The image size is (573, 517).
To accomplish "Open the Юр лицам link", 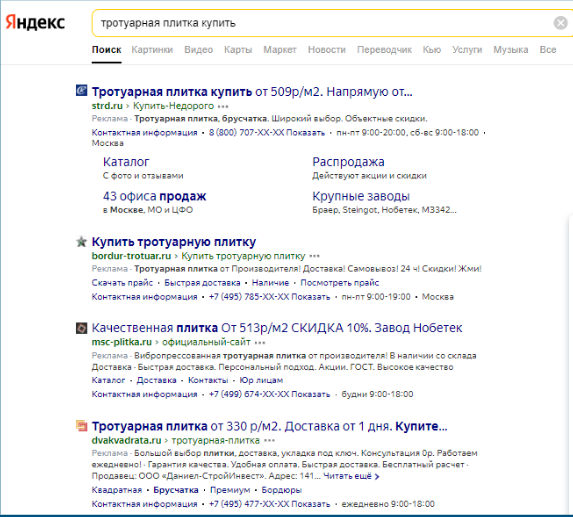I will [x=261, y=380].
